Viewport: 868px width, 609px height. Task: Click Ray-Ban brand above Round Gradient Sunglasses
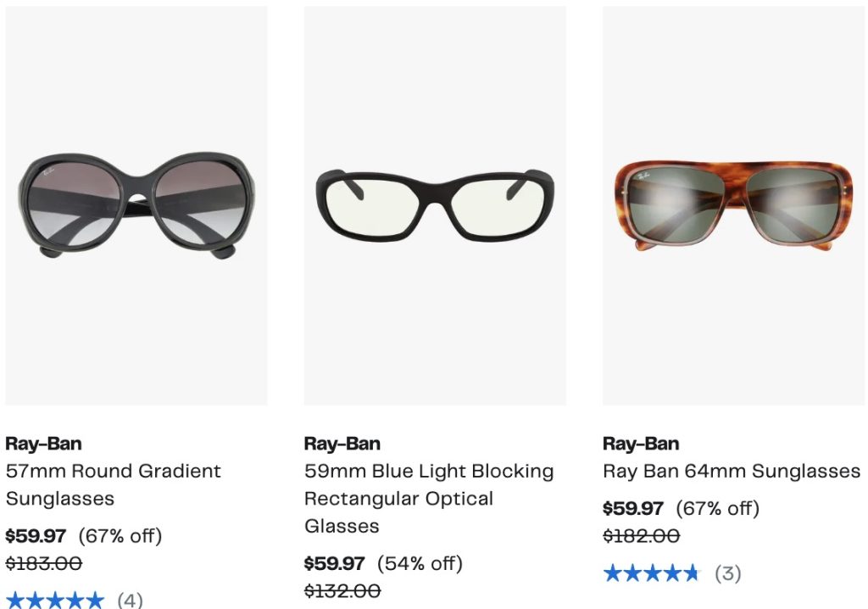tap(43, 444)
